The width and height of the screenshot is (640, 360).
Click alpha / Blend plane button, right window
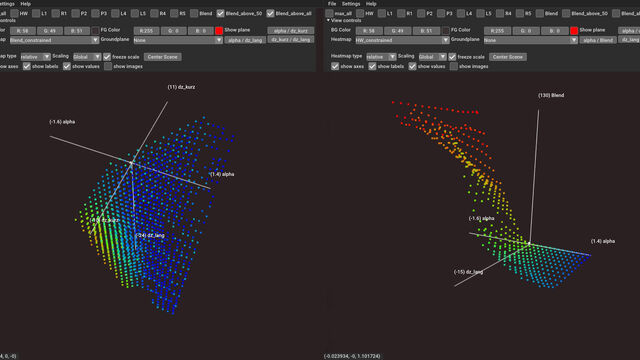pyautogui.click(x=598, y=40)
